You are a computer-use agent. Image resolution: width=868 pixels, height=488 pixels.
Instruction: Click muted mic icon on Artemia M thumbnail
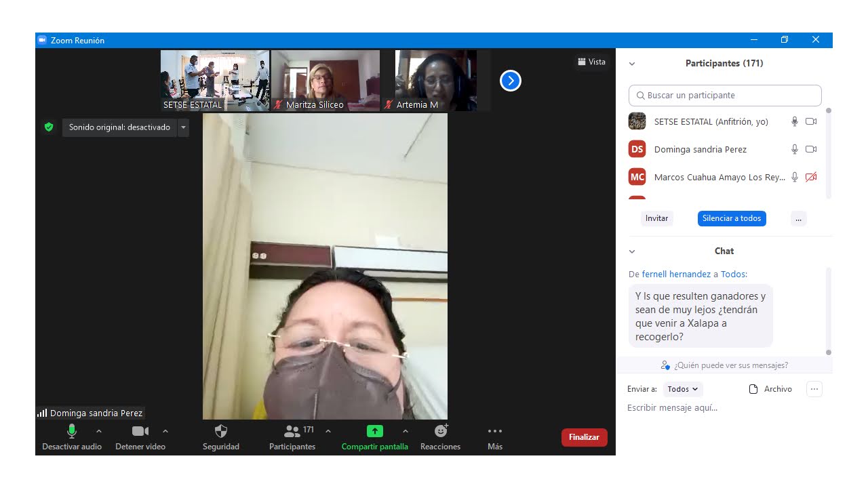coord(389,105)
